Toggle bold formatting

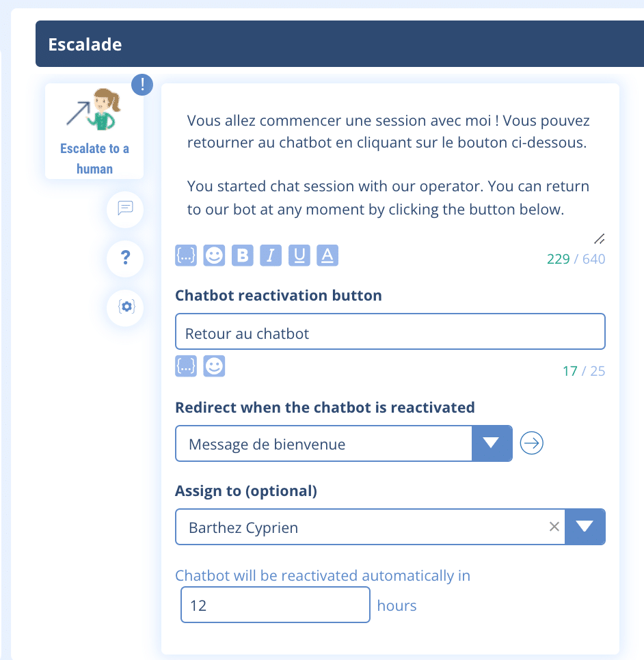(243, 256)
